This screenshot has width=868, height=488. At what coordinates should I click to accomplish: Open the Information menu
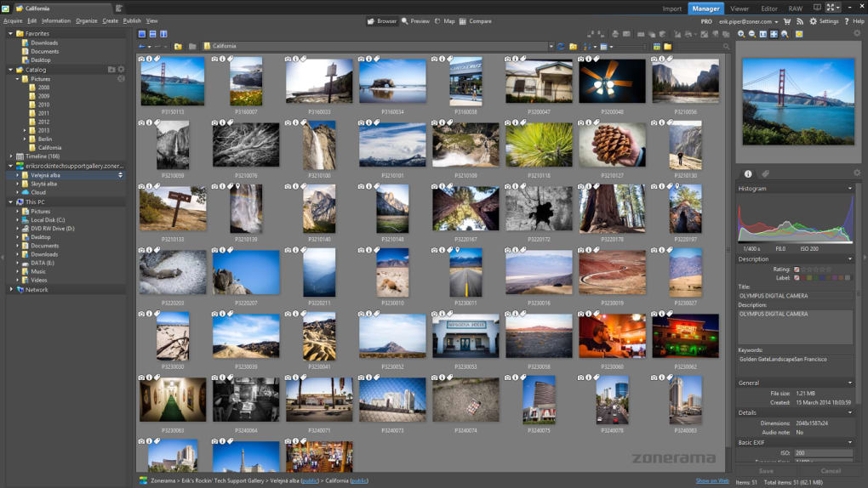[56, 21]
